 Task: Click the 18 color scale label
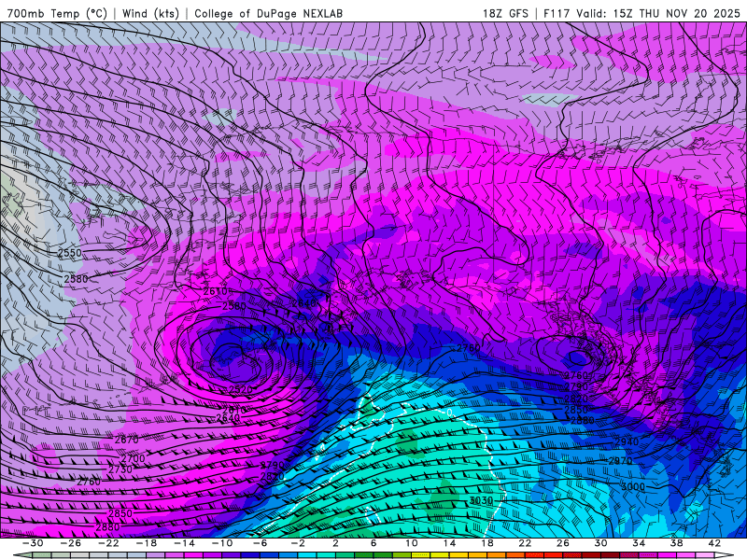point(486,543)
